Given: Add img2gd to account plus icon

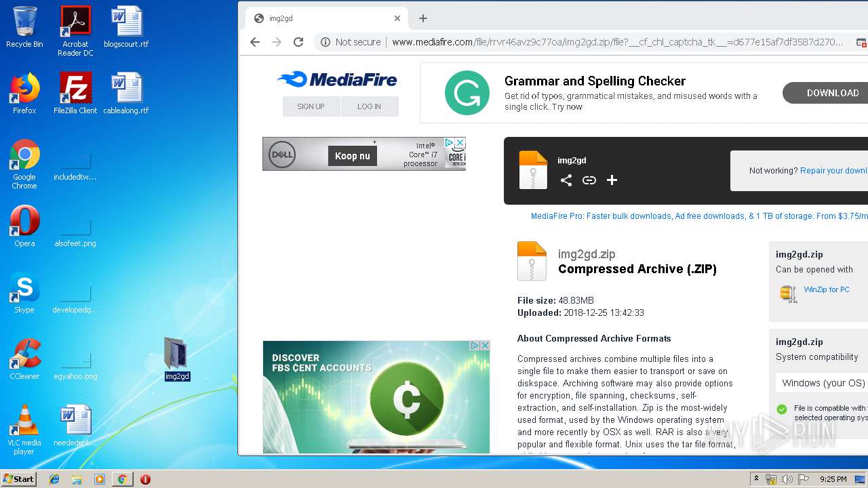Looking at the screenshot, I should coord(612,180).
